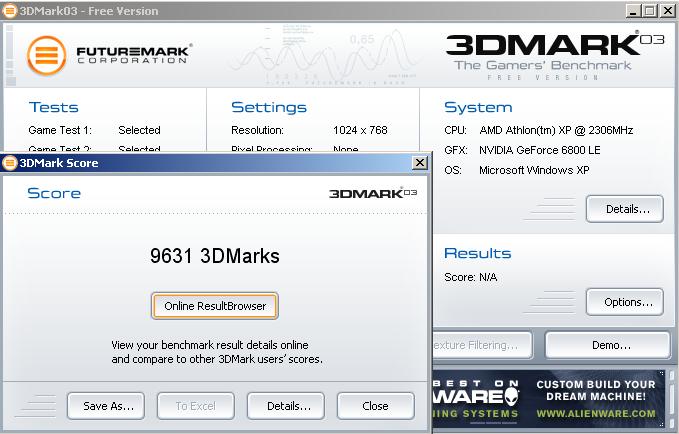Open Results Options in main window
The height and width of the screenshot is (434, 679).
coord(625,302)
